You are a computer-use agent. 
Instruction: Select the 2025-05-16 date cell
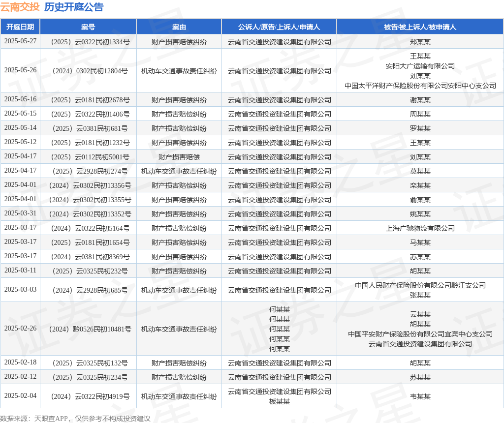pyautogui.click(x=20, y=99)
